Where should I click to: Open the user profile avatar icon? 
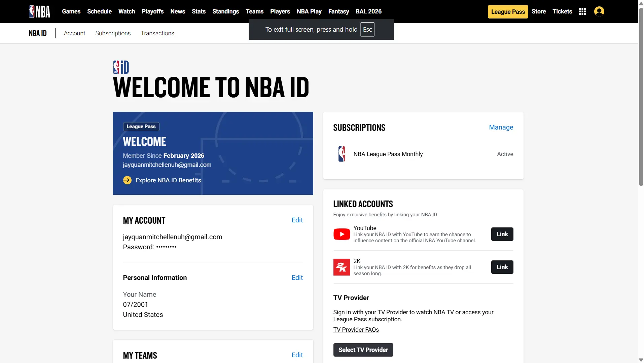599,11
